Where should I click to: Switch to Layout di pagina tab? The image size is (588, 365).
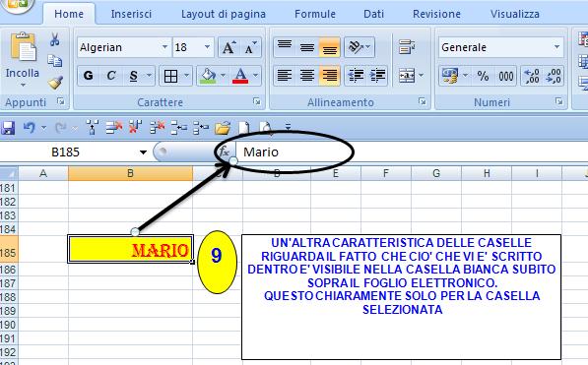click(x=224, y=14)
